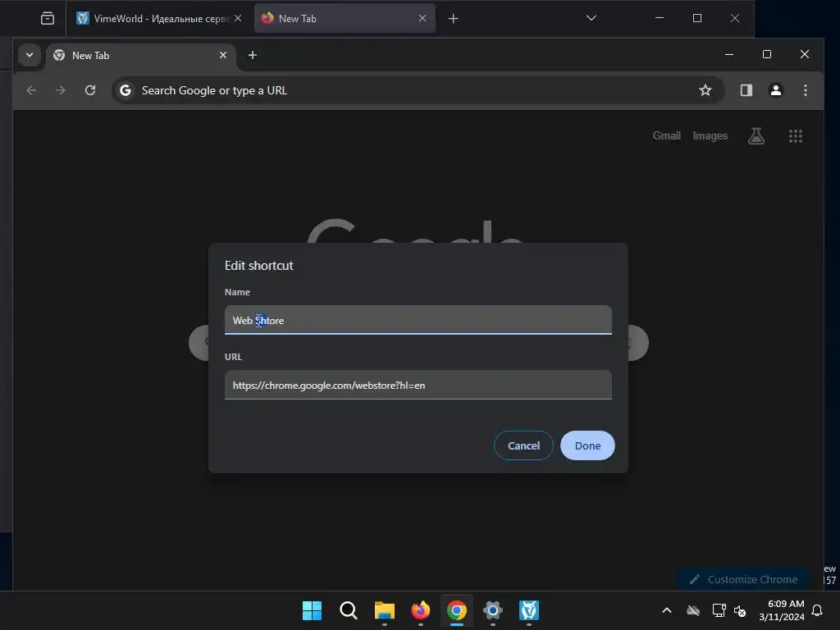
Task: Click Google icon in the address bar
Action: [x=126, y=90]
